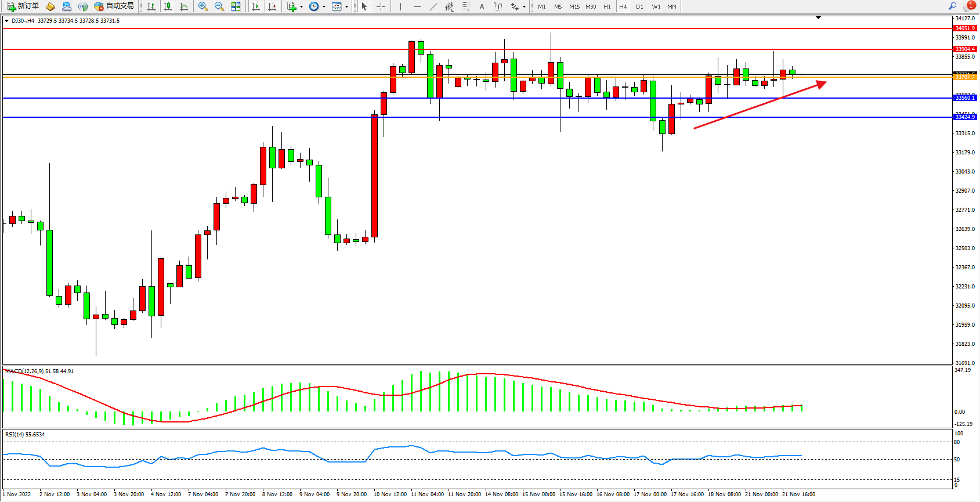Screen dimensions: 980x502
Task: Zoom out of the chart
Action: (x=219, y=6)
